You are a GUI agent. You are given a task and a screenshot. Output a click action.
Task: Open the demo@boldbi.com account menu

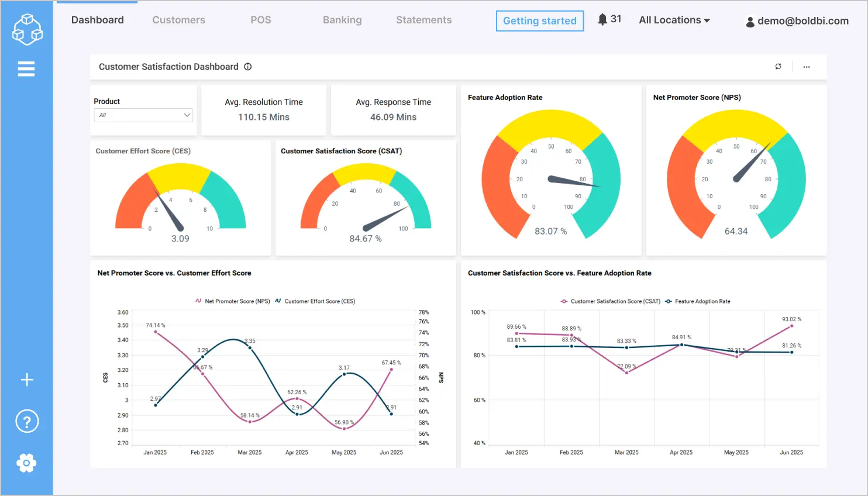pyautogui.click(x=797, y=21)
